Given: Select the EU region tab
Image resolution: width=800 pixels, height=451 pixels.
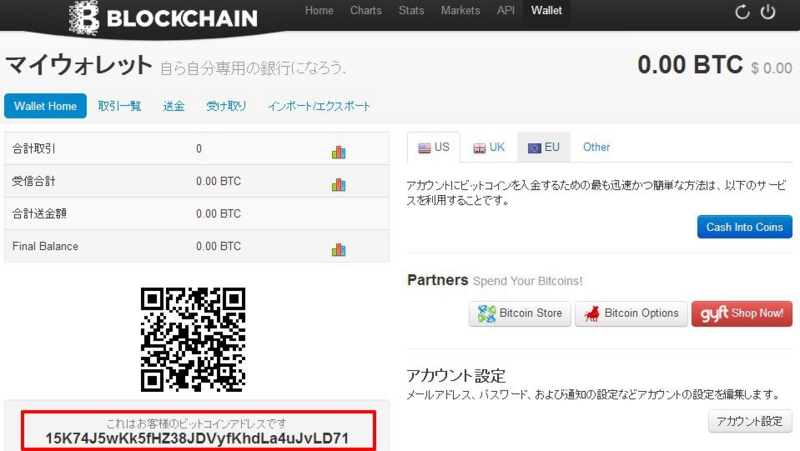Looking at the screenshot, I should point(543,147).
